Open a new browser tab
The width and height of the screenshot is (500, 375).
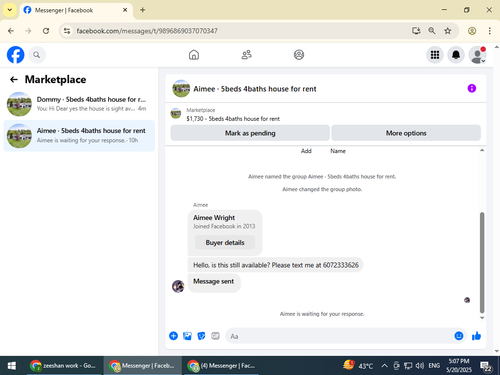[142, 10]
